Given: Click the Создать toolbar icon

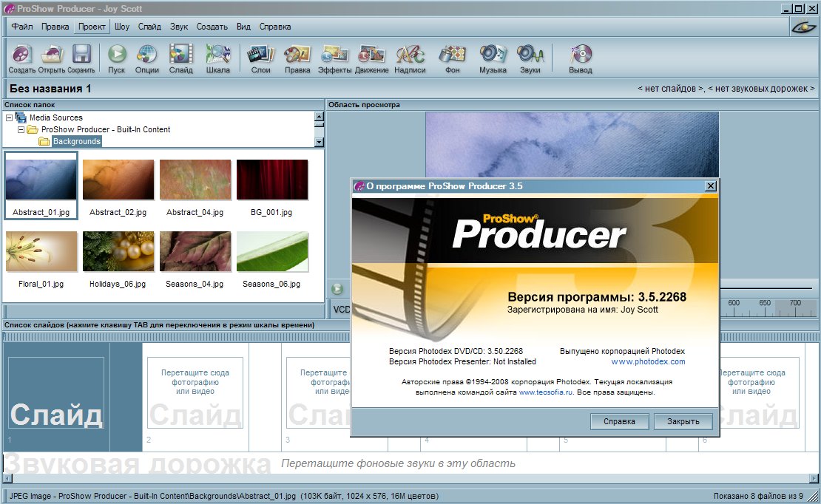Looking at the screenshot, I should point(21,59).
